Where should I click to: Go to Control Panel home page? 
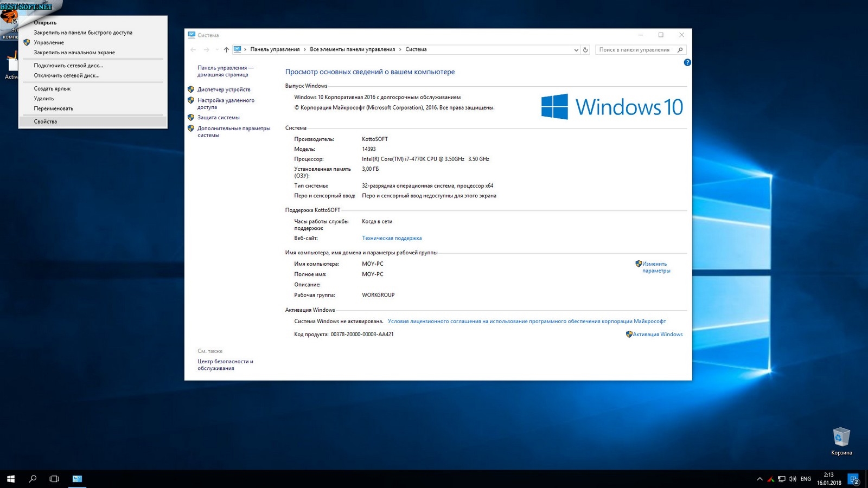[x=225, y=71]
